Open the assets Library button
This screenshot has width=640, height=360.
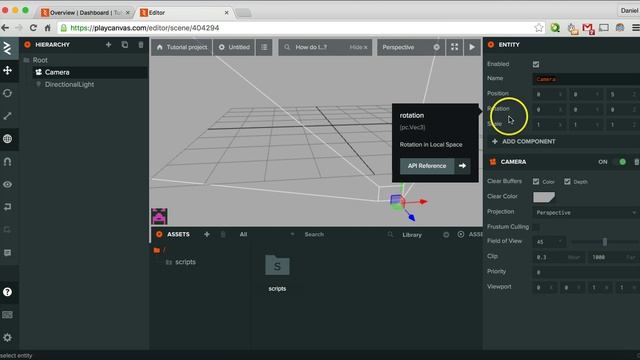[412, 235]
